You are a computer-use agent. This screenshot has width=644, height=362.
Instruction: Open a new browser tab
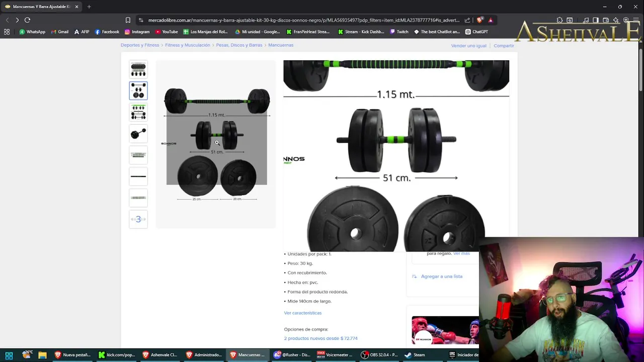[x=89, y=7]
